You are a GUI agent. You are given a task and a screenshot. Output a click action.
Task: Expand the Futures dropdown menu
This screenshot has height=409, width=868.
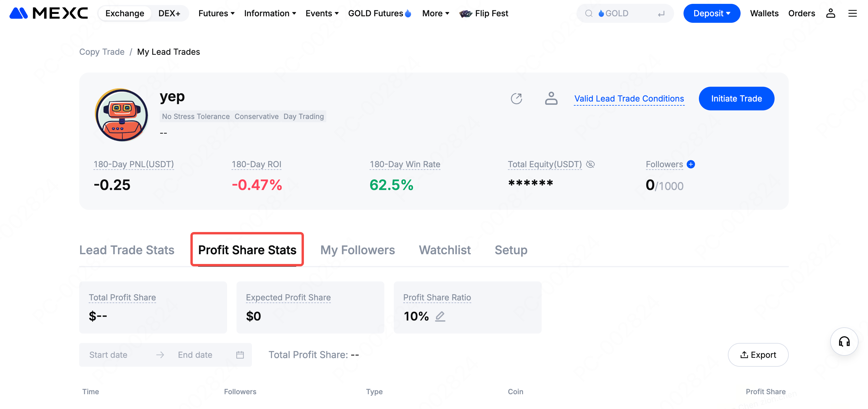pos(216,14)
